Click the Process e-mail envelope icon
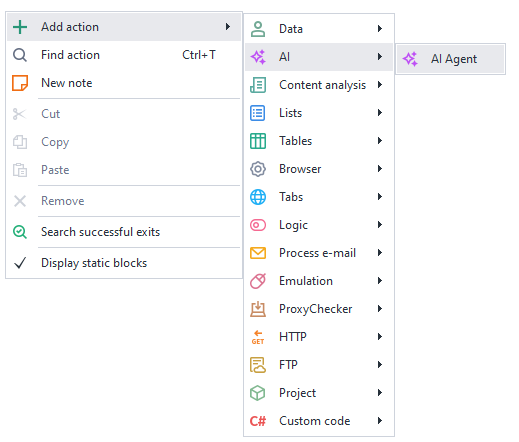The image size is (519, 442). 258,253
